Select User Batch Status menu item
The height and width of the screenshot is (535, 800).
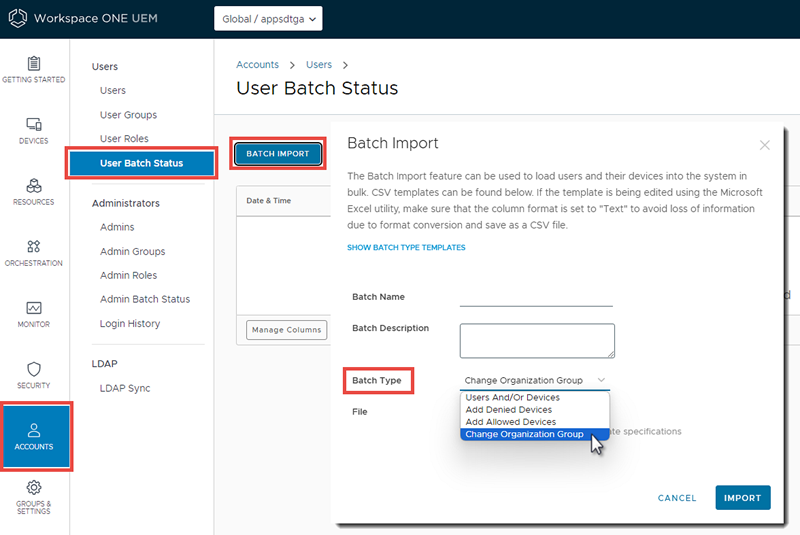click(x=141, y=163)
